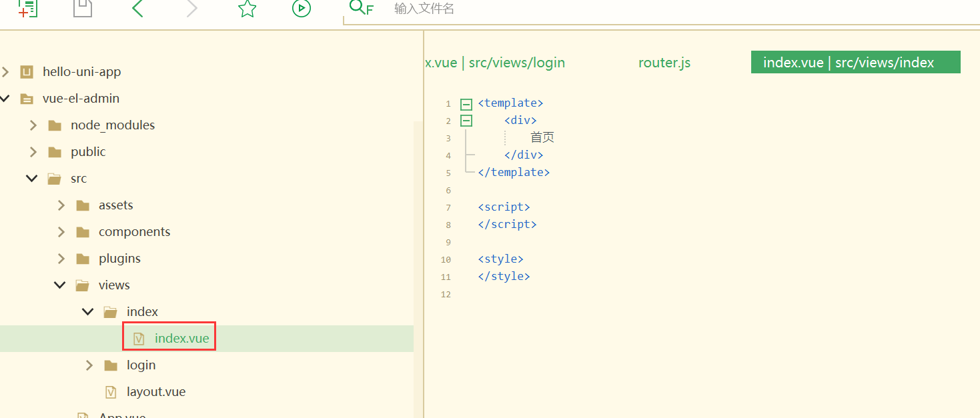The image size is (980, 418).
Task: Click the Vue file icon beside index.vue
Action: 139,337
